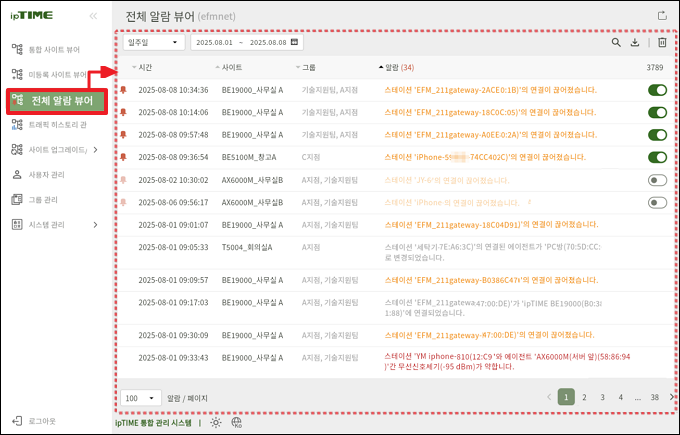Click the trash delete icon
The height and width of the screenshot is (435, 680).
[662, 43]
